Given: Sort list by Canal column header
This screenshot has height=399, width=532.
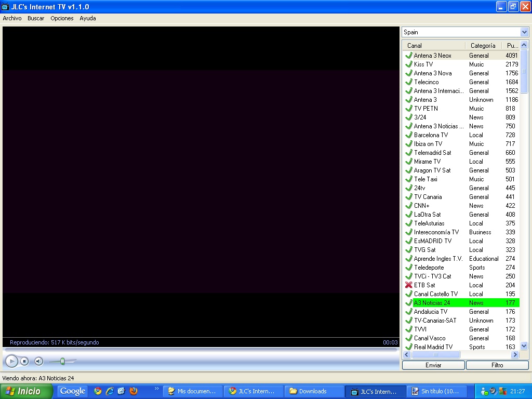Looking at the screenshot, I should pyautogui.click(x=434, y=46).
